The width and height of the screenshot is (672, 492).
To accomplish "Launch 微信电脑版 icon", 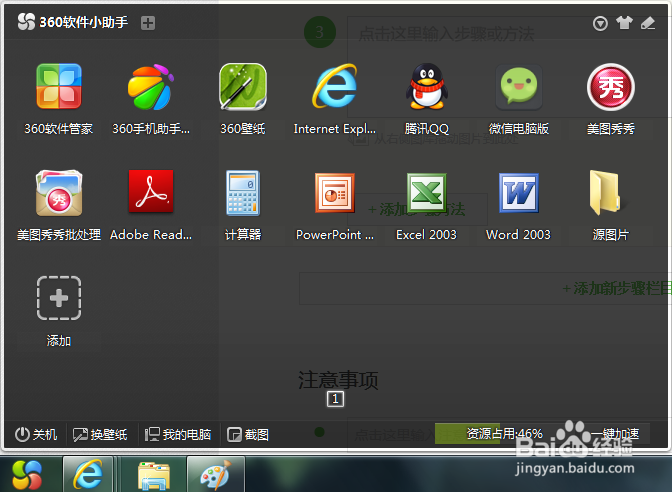I will (x=519, y=87).
